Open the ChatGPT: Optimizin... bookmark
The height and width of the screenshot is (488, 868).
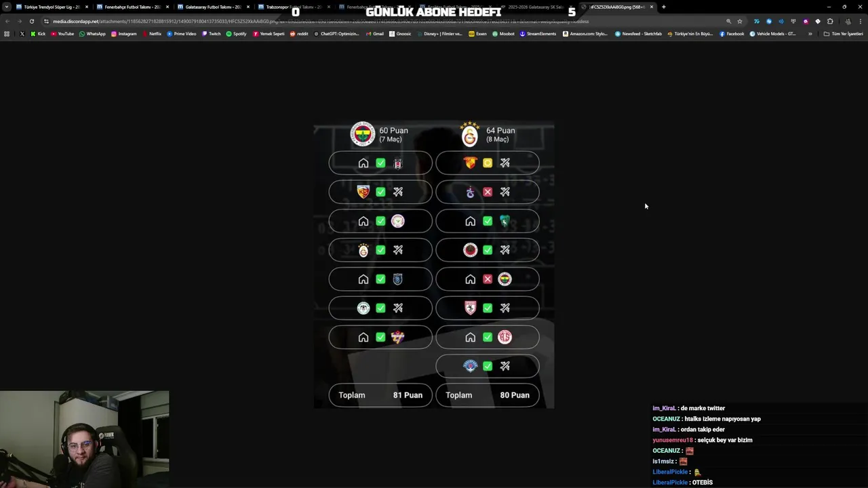(336, 34)
